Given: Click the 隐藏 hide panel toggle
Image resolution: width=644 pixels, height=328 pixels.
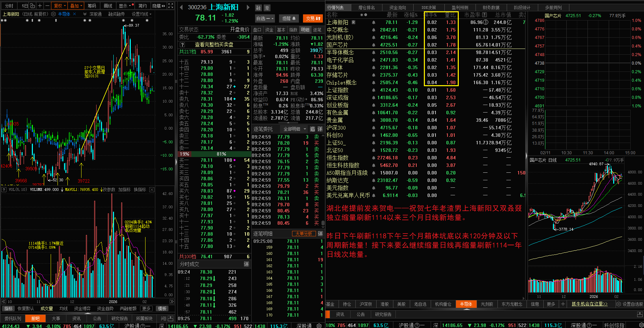Looking at the screenshot, I should 159,5.
